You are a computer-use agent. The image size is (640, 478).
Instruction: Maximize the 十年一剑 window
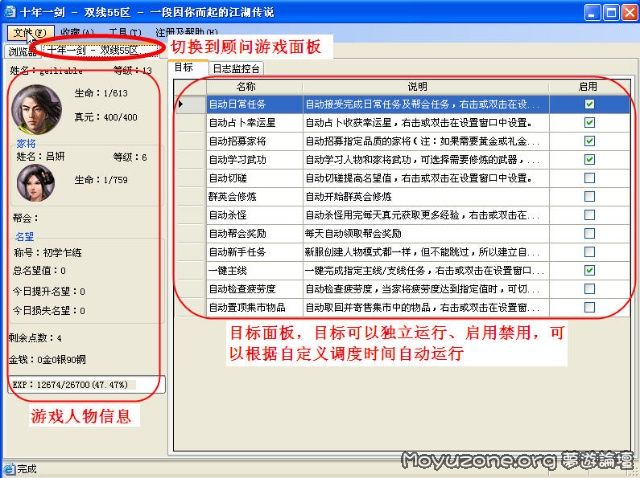(611, 13)
